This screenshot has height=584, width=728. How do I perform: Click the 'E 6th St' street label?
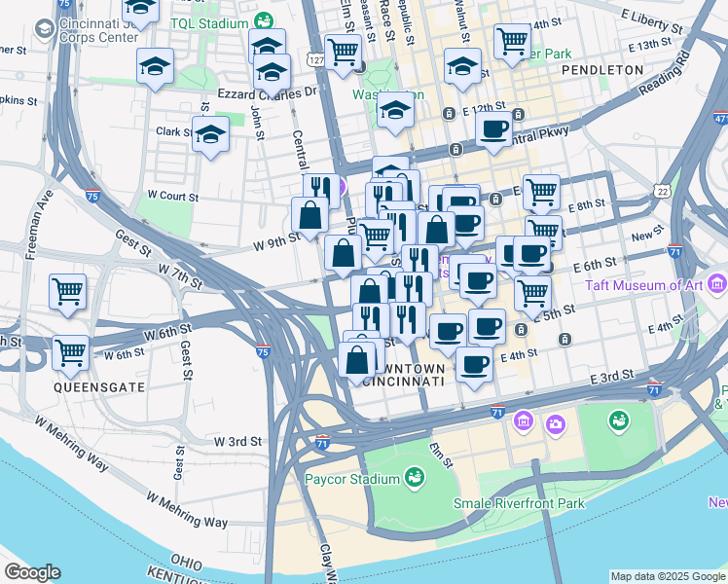tap(595, 266)
